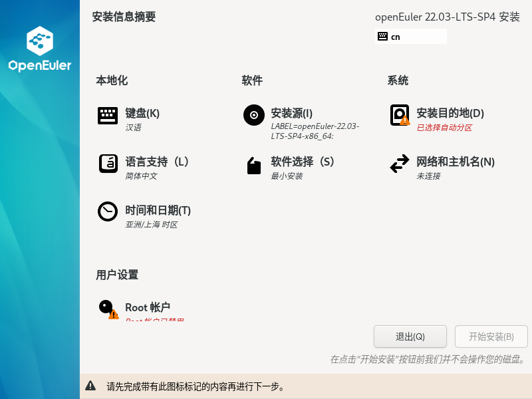Click the 安装信息摘要 title
The width and height of the screenshot is (532, 399).
click(x=124, y=17)
